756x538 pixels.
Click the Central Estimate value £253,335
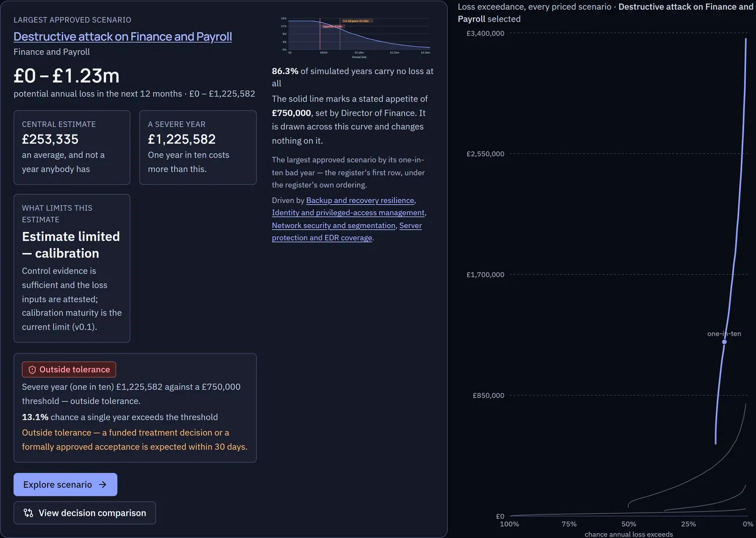click(x=50, y=139)
